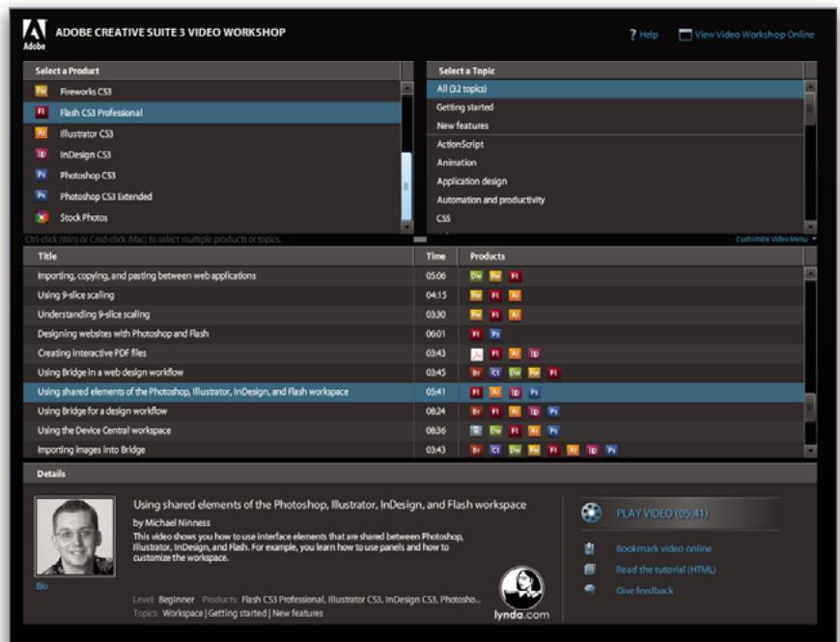This screenshot has height=642, width=840.
Task: Click Bridge icon in Using Bridge web design row
Action: coord(476,373)
